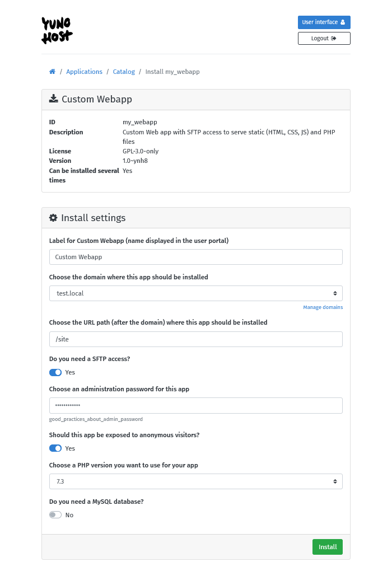Open the domain selection dropdown showing test.local
392x576 pixels.
pos(195,293)
